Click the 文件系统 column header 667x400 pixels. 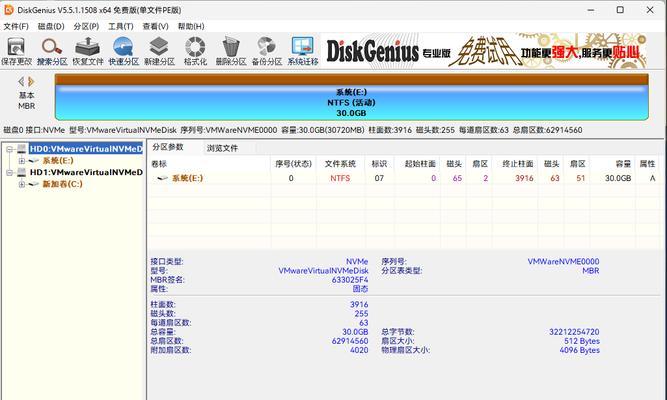340,164
